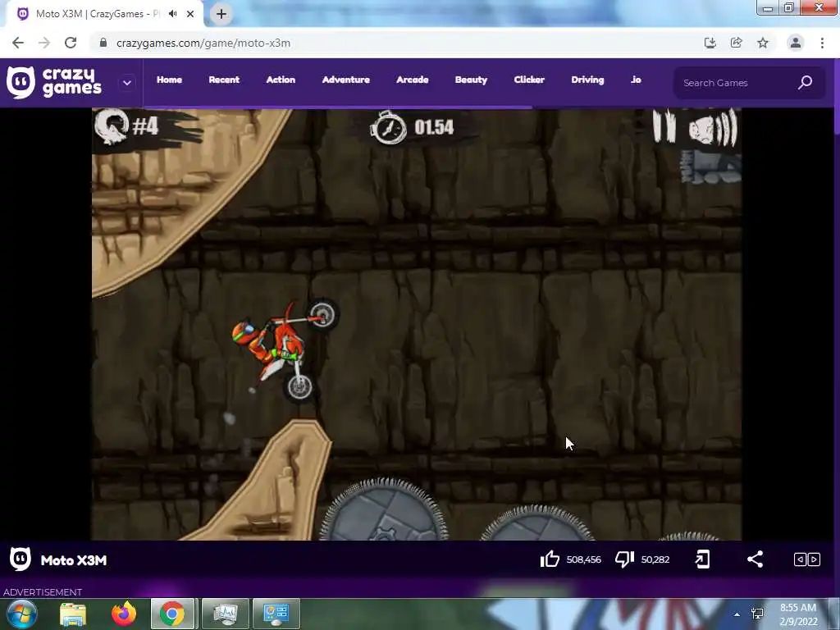This screenshot has height=630, width=840.
Task: Restart level #4 with retry icon
Action: [111, 126]
